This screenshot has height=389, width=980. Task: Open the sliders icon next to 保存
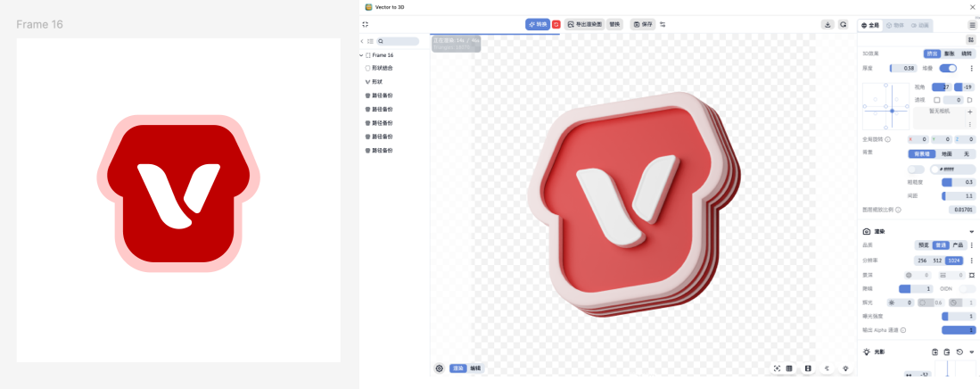point(663,24)
